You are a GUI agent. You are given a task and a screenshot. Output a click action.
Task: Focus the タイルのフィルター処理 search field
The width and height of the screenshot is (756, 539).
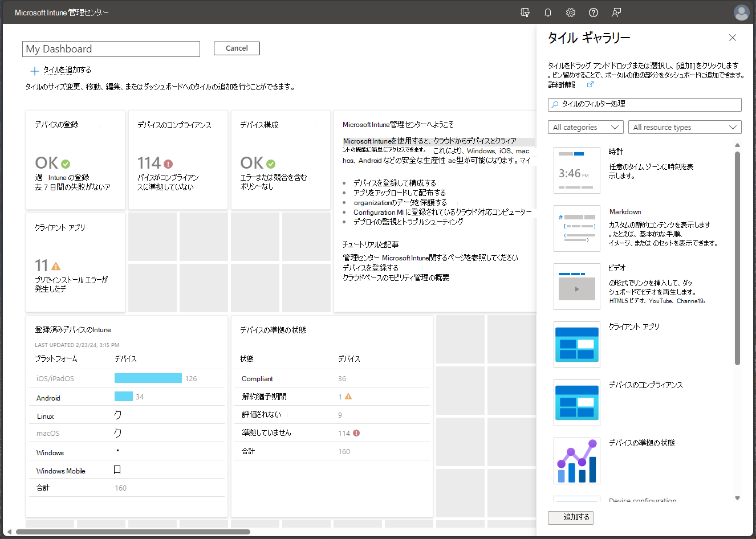pyautogui.click(x=645, y=104)
